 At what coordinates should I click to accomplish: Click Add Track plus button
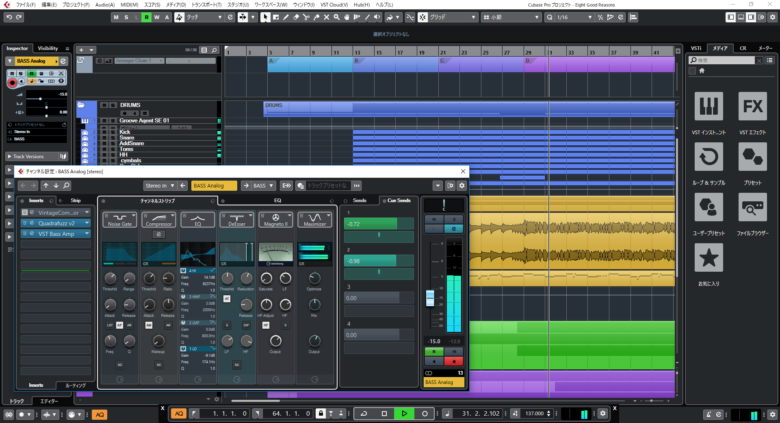[81, 50]
